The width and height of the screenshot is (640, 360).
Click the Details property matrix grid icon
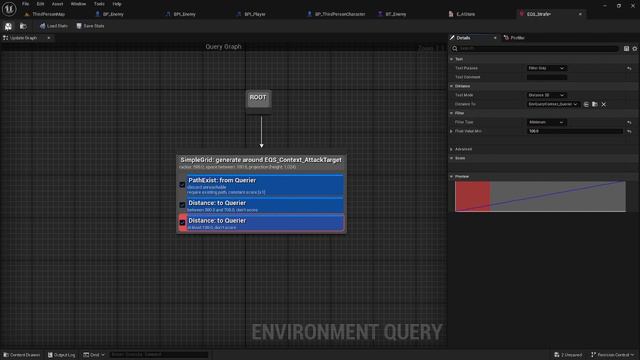(x=627, y=49)
